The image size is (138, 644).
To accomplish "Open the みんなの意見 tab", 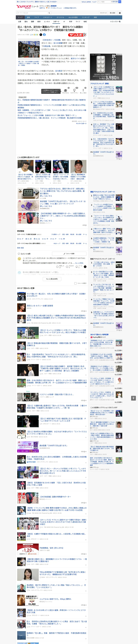I will [x=73, y=17].
